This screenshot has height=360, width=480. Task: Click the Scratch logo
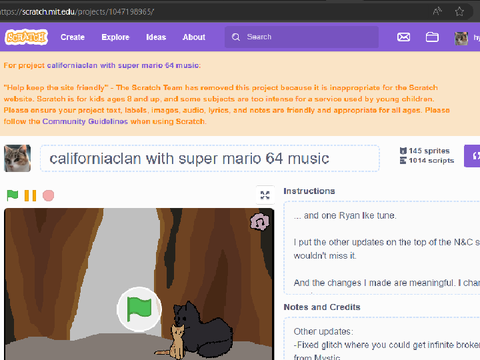coord(26,37)
